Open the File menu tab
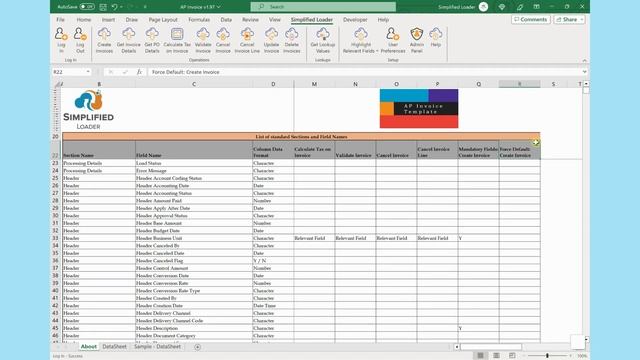Image resolution: width=640 pixels, height=360 pixels. point(60,20)
